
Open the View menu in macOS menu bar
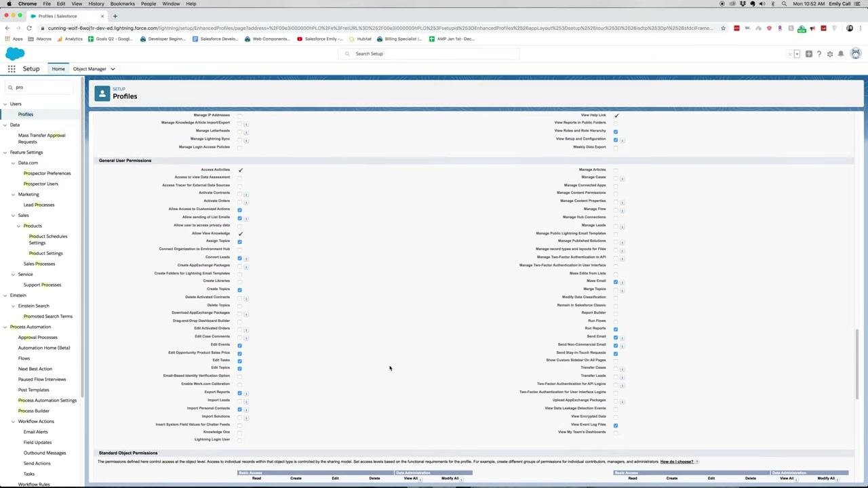[77, 3]
